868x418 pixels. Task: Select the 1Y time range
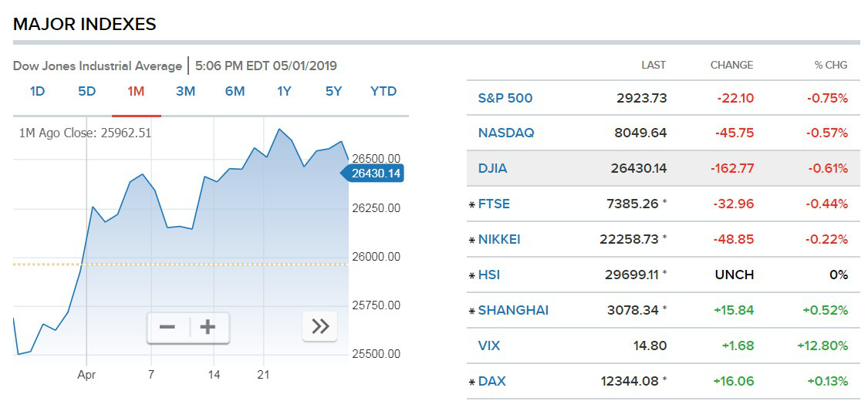[x=284, y=91]
